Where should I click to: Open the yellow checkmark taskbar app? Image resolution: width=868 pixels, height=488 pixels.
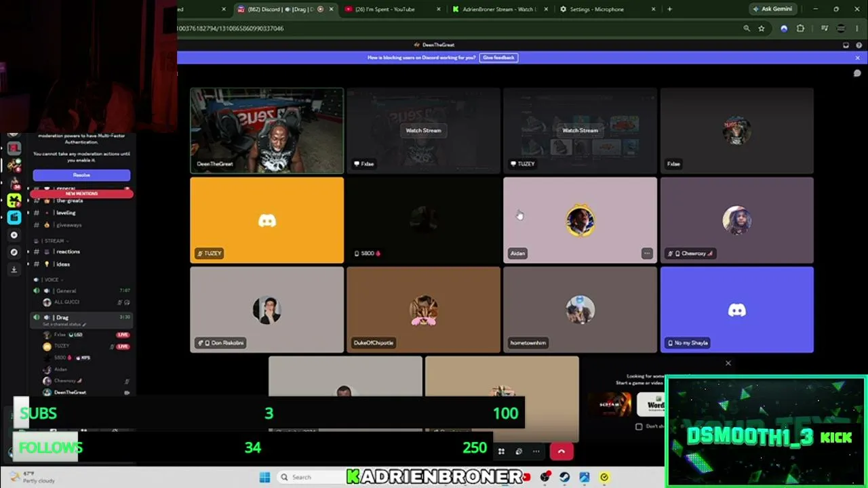(x=604, y=477)
